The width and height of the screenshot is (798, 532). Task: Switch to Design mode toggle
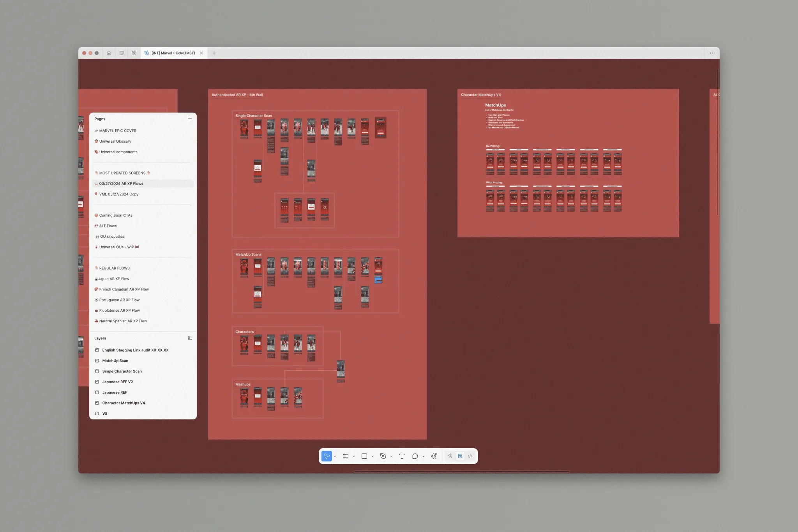click(x=460, y=456)
